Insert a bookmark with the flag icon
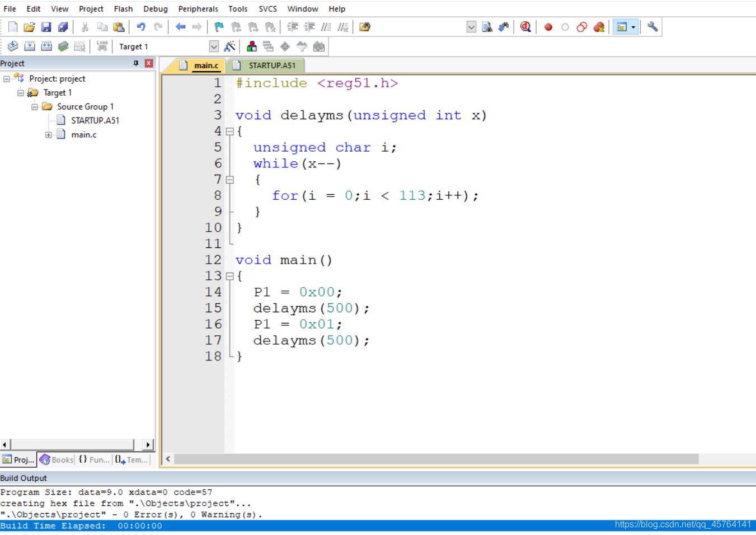The image size is (756, 535). pos(219,27)
